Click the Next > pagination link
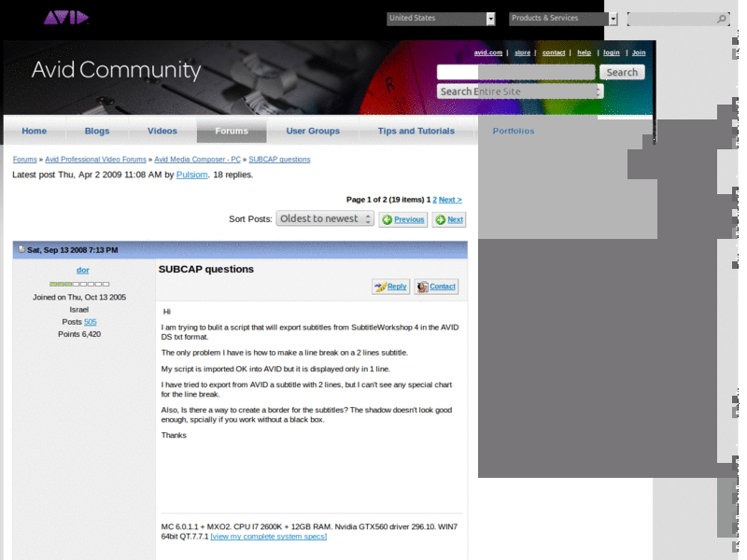 coord(450,200)
